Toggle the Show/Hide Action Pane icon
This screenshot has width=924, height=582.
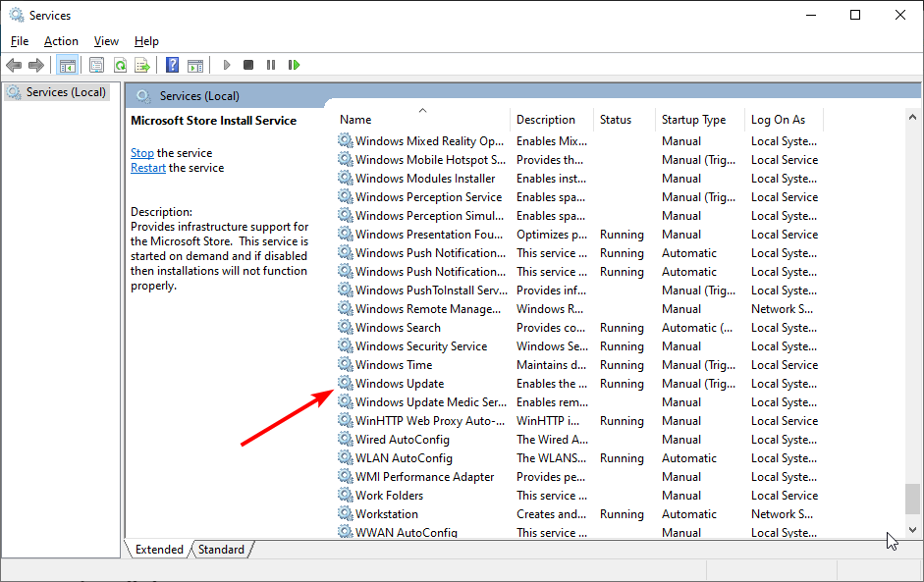[195, 65]
